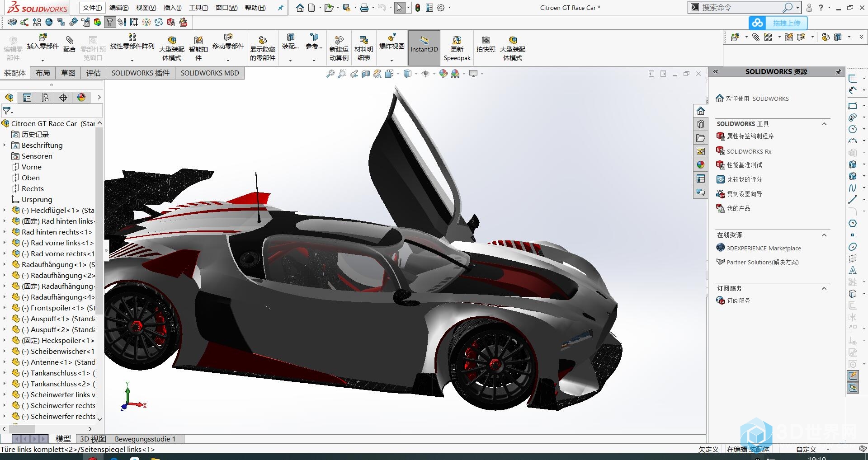Expand Heckflügel<1> tree node
Viewport: 868px width, 460px height.
[x=5, y=210]
